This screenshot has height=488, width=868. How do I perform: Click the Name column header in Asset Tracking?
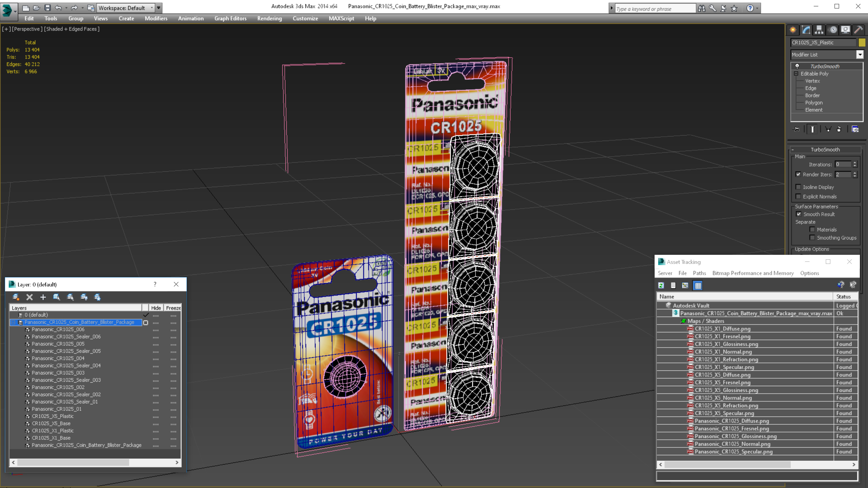click(745, 296)
